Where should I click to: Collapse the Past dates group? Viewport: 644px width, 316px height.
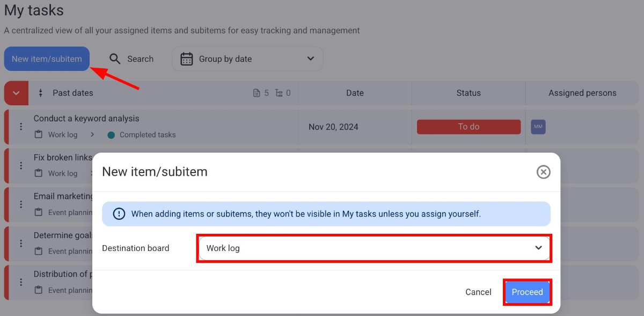click(16, 93)
